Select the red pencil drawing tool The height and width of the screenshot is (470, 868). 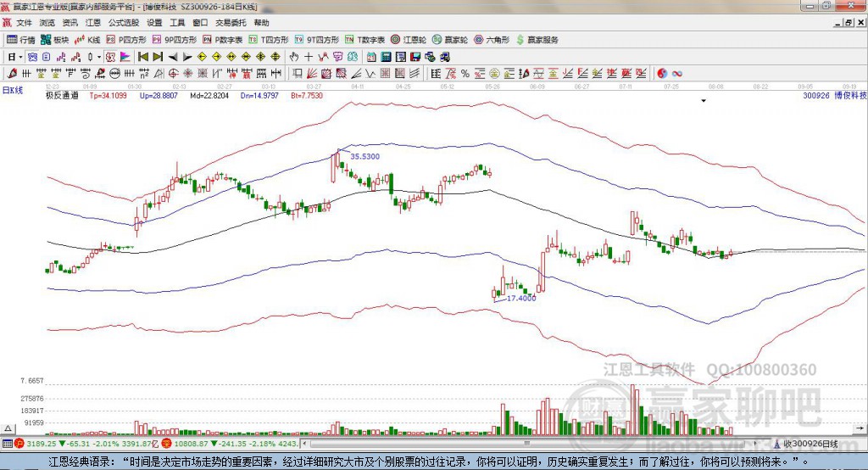[x=12, y=74]
